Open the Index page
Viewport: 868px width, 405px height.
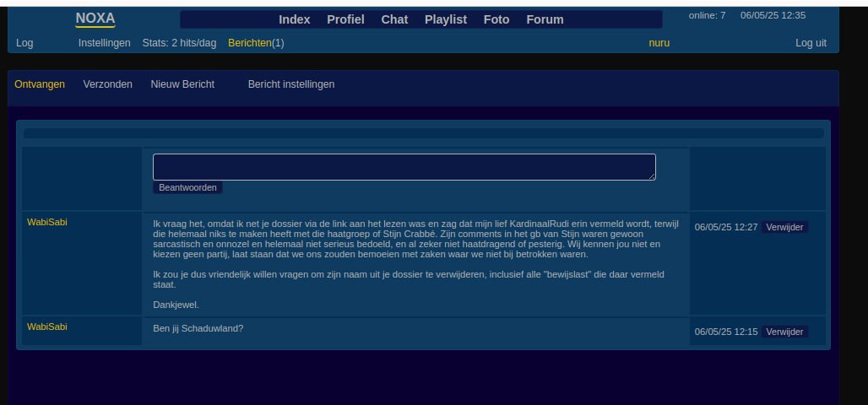294,19
